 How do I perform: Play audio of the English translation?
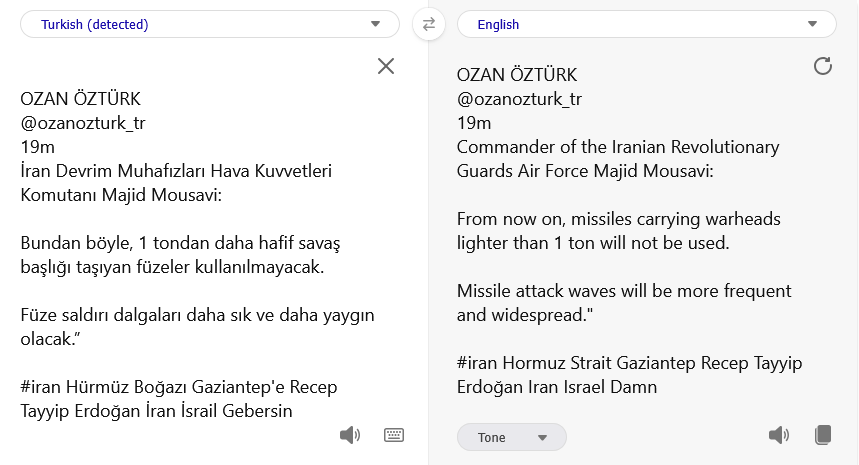(x=778, y=435)
